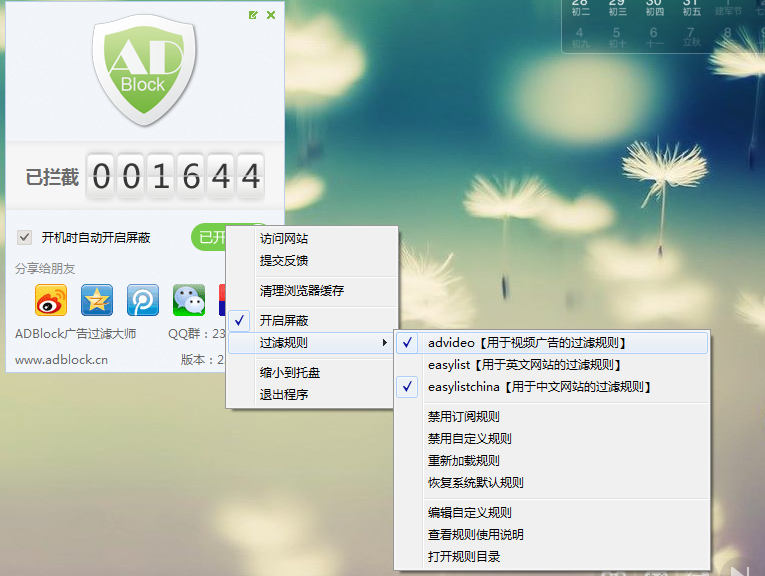The height and width of the screenshot is (576, 765).
Task: Click calendar date 6 in desktop widget
Action: coord(654,37)
